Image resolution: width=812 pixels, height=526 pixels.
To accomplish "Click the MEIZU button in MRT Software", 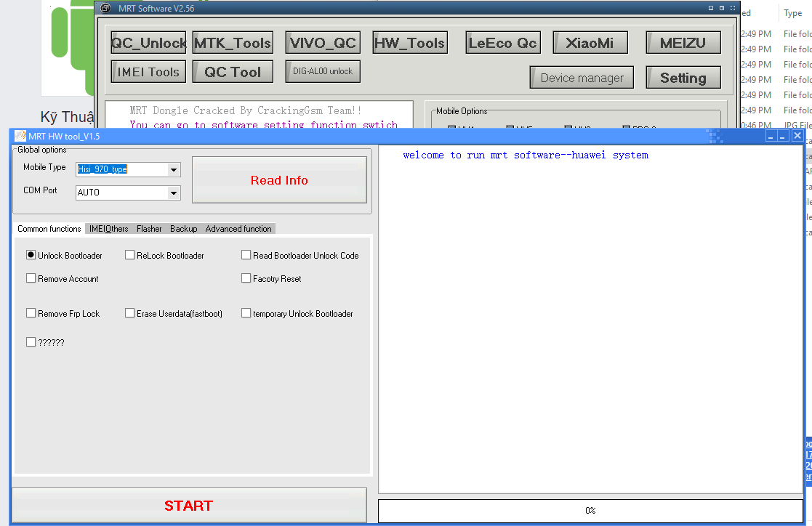I will pyautogui.click(x=683, y=42).
